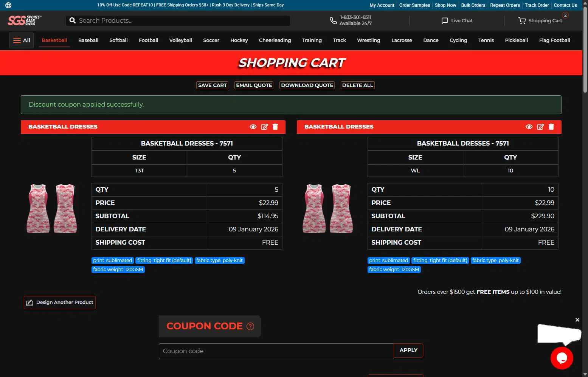Open the Tennis category
The width and height of the screenshot is (588, 377).
tap(486, 40)
